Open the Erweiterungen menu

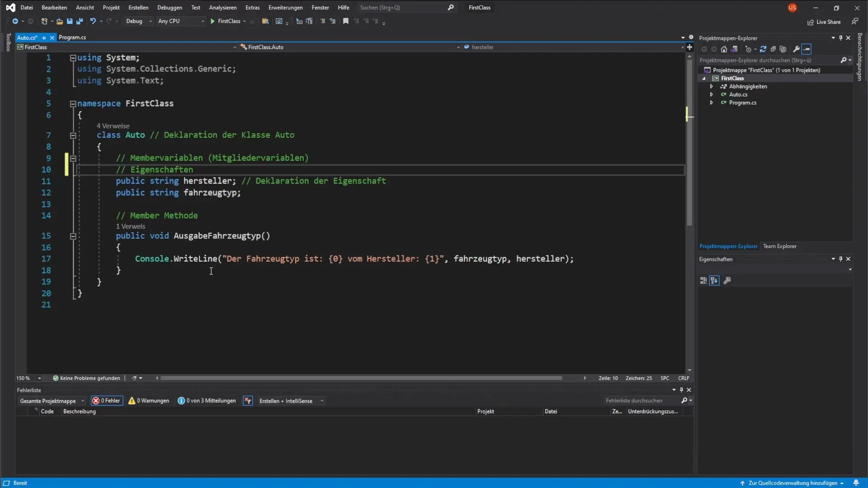pyautogui.click(x=285, y=8)
